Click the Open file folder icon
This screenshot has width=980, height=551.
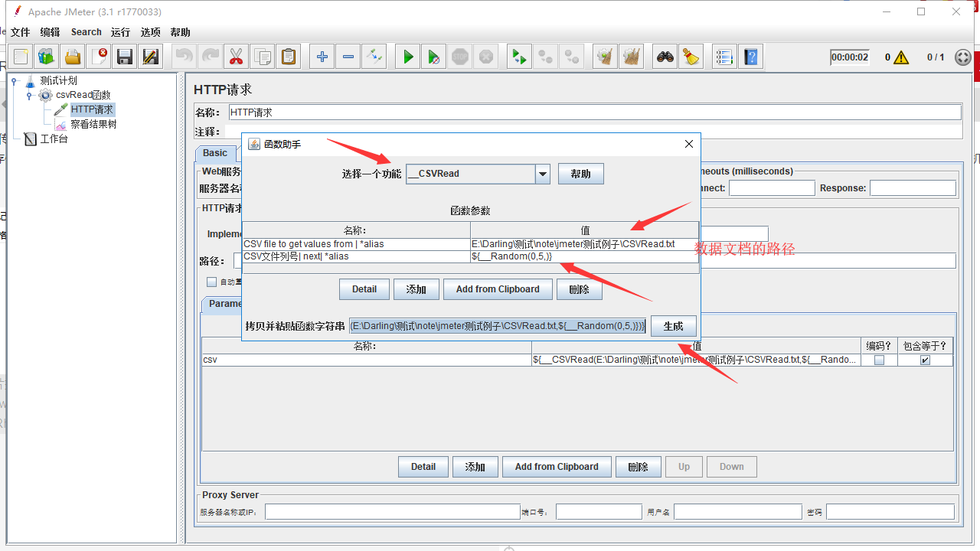pyautogui.click(x=73, y=57)
